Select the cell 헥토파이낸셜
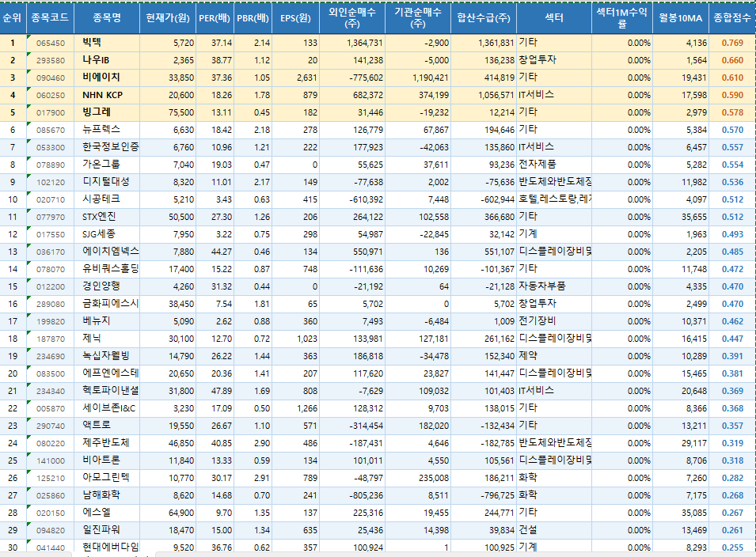Screen dimensions: 756x557 [107, 391]
